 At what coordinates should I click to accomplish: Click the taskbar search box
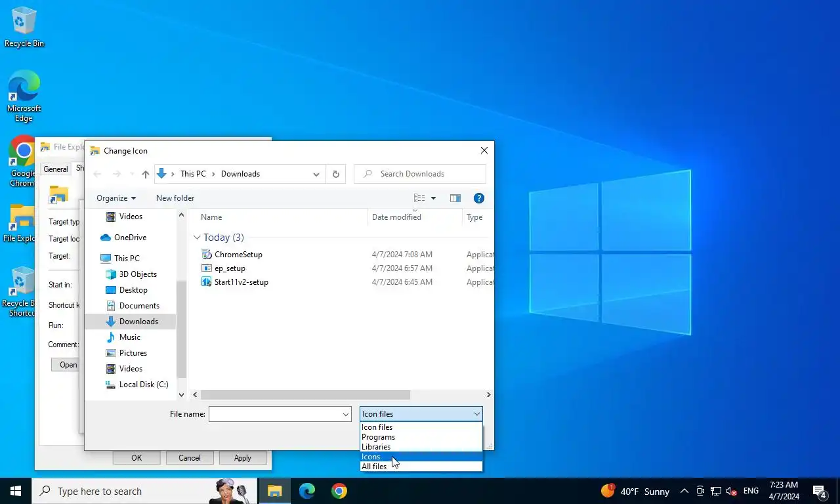[144, 491]
